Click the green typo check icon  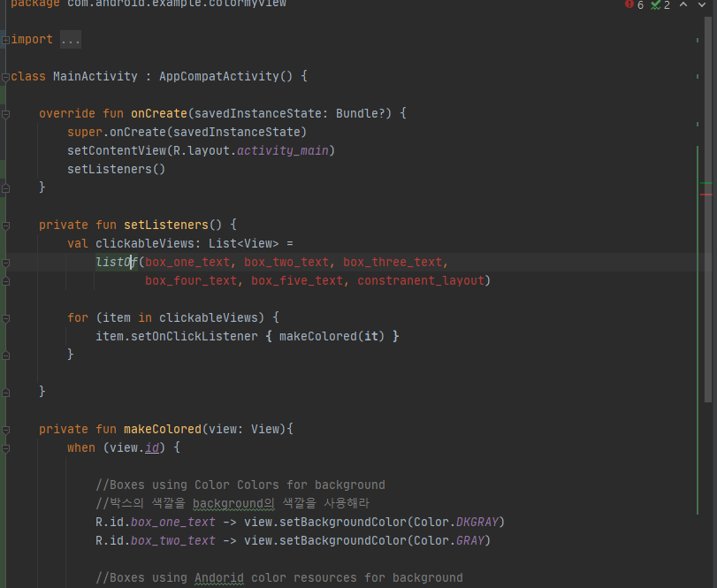click(x=656, y=4)
